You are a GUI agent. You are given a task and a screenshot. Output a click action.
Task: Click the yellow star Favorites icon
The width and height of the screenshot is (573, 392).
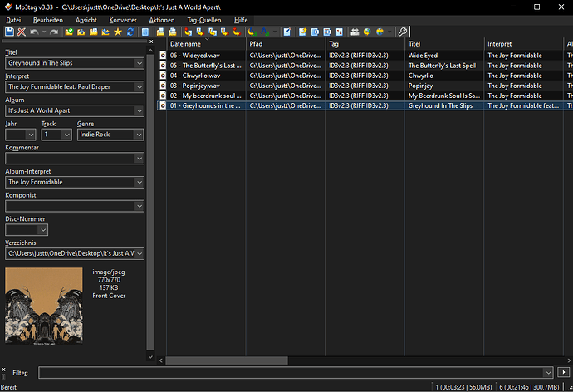pos(118,32)
